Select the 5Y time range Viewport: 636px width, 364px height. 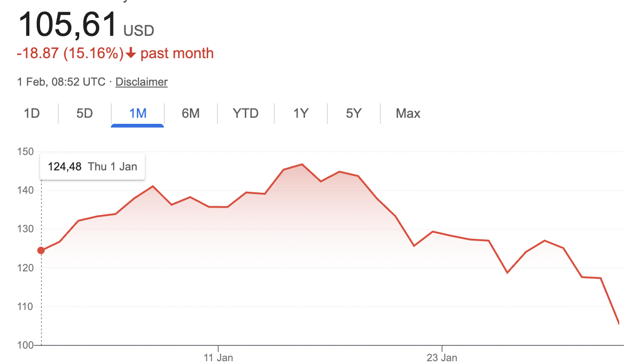coord(353,114)
